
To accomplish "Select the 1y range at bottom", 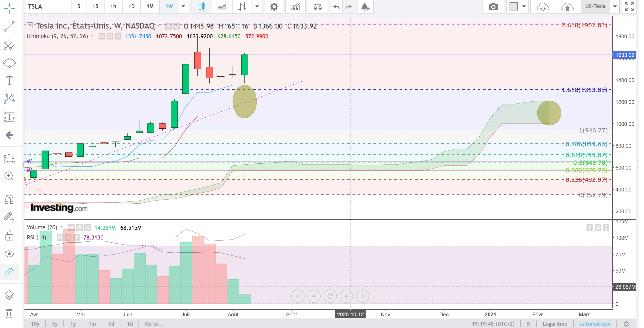I will (73, 324).
